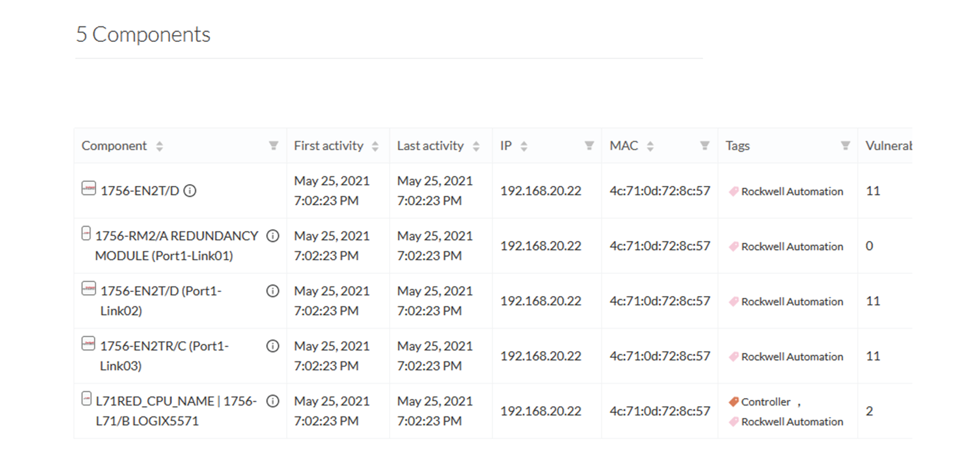Open the 1756-EN2T/D component link
Image resolution: width=980 pixels, height=456 pixels.
140,190
